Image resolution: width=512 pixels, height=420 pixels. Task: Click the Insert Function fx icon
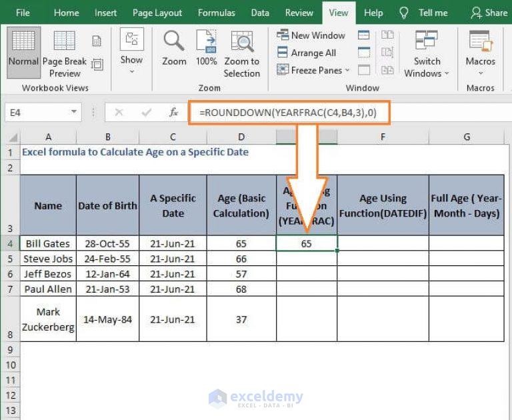(173, 113)
